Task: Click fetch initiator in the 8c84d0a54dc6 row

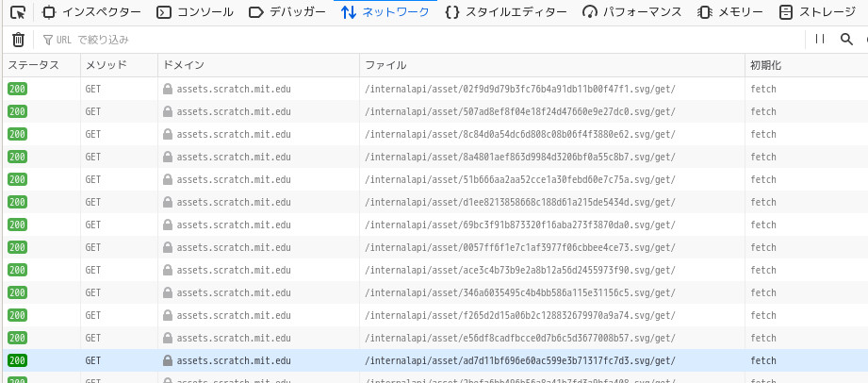Action: 763,134
